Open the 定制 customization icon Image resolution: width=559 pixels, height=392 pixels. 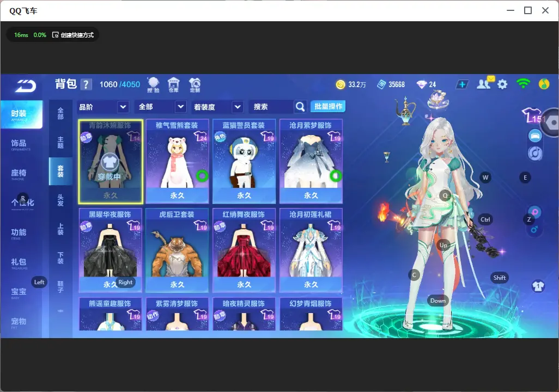[195, 85]
